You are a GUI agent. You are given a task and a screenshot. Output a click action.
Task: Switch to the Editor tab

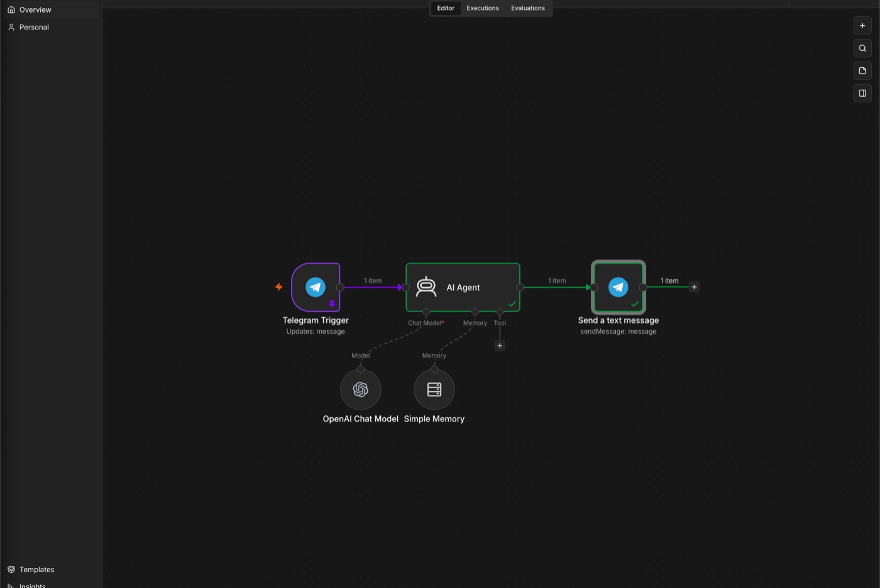click(446, 8)
